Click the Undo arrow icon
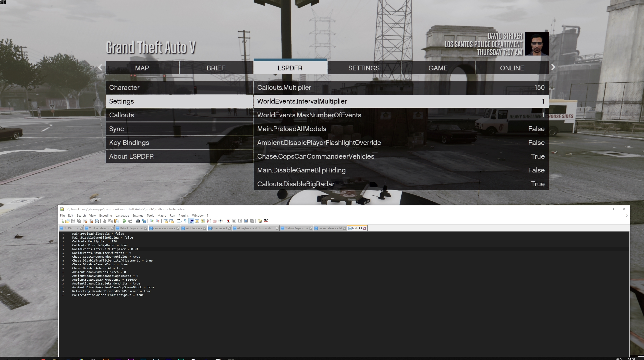Image resolution: width=644 pixels, height=360 pixels. click(124, 221)
